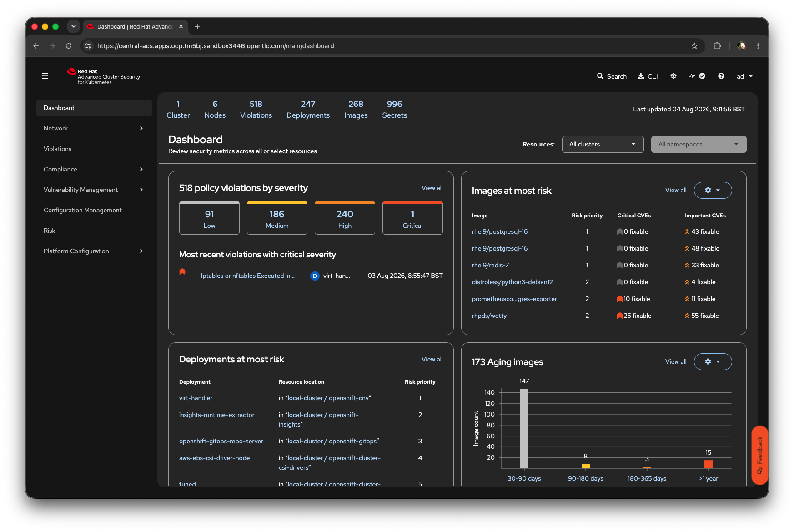This screenshot has height=532, width=794.
Task: Click View all for Aging images
Action: coord(676,361)
